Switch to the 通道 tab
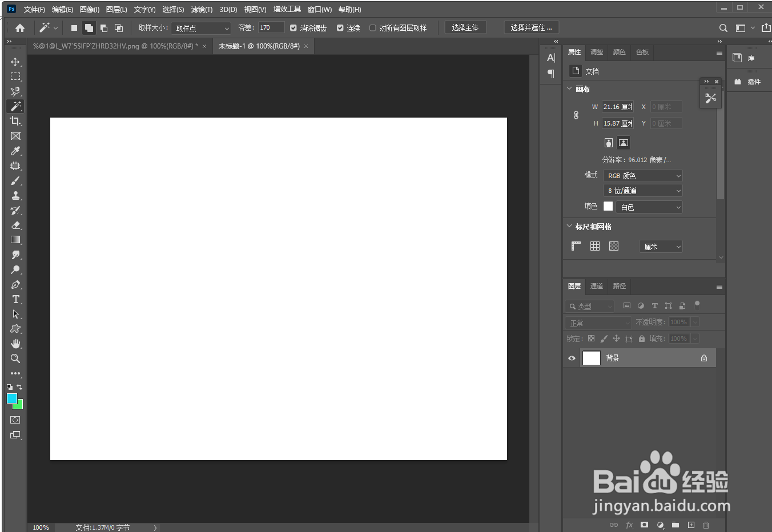772x532 pixels. 596,286
